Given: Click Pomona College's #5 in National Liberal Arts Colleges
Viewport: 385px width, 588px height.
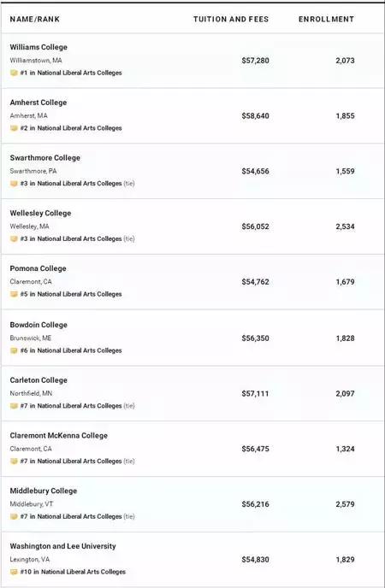Looking at the screenshot, I should point(71,294).
